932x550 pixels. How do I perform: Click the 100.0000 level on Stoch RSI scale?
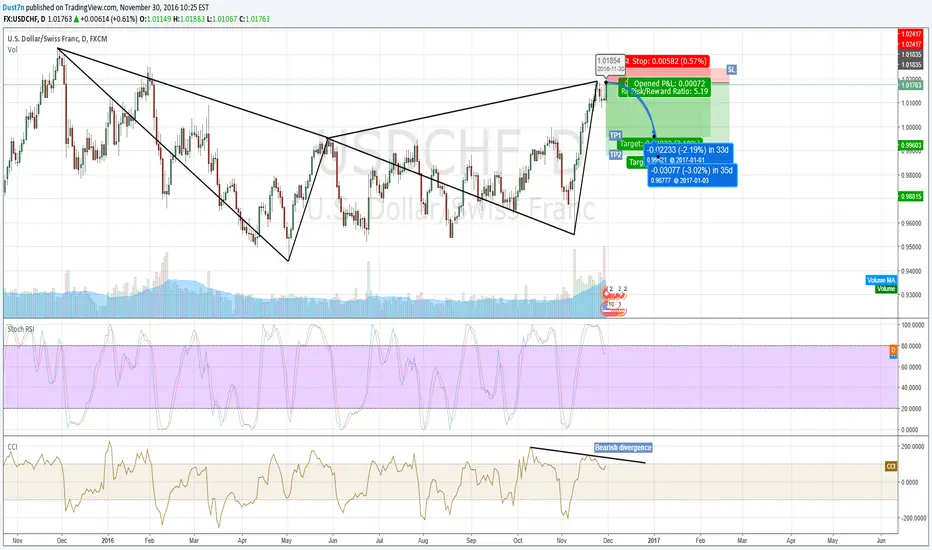point(912,325)
